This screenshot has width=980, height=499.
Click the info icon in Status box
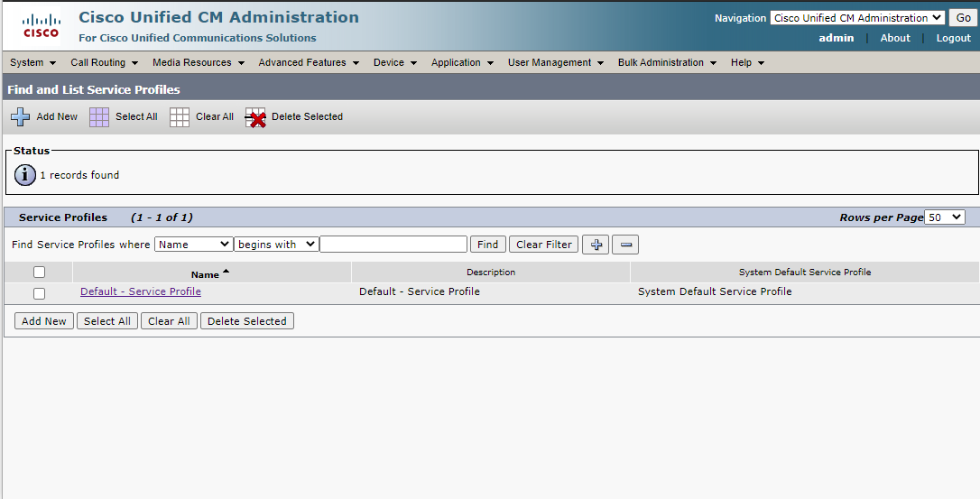pyautogui.click(x=25, y=175)
